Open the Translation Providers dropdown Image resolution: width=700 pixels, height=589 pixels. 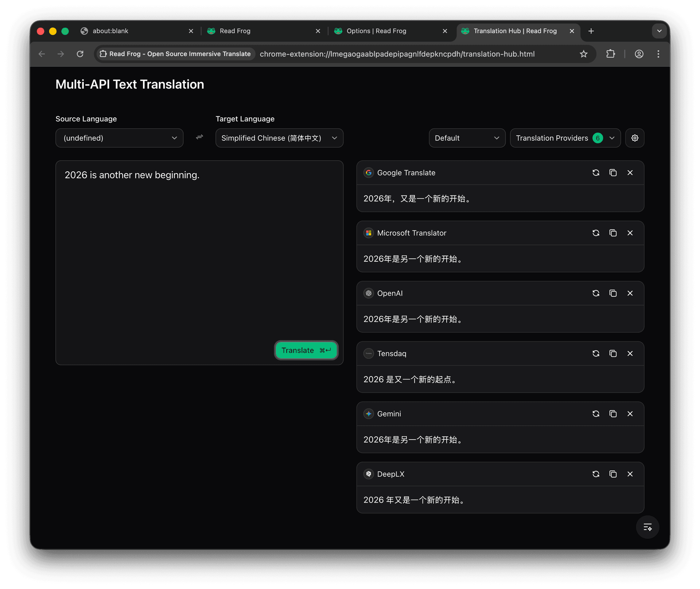click(565, 138)
